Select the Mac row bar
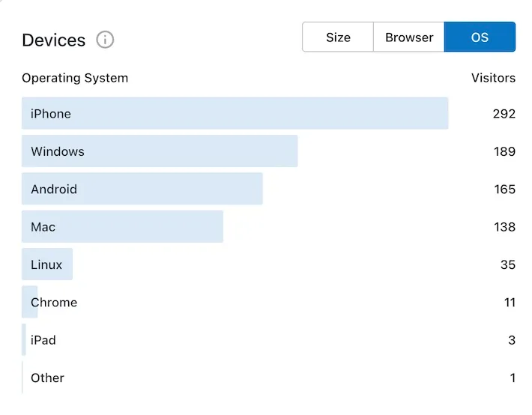The width and height of the screenshot is (532, 415). click(122, 226)
